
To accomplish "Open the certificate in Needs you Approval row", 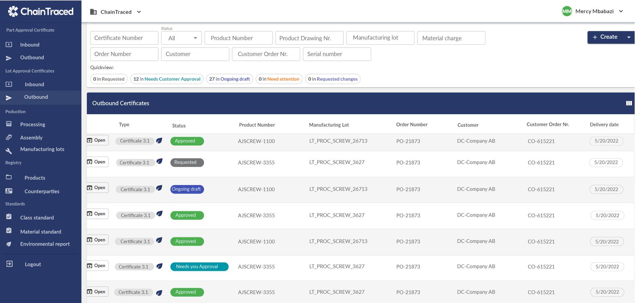I will (x=97, y=266).
